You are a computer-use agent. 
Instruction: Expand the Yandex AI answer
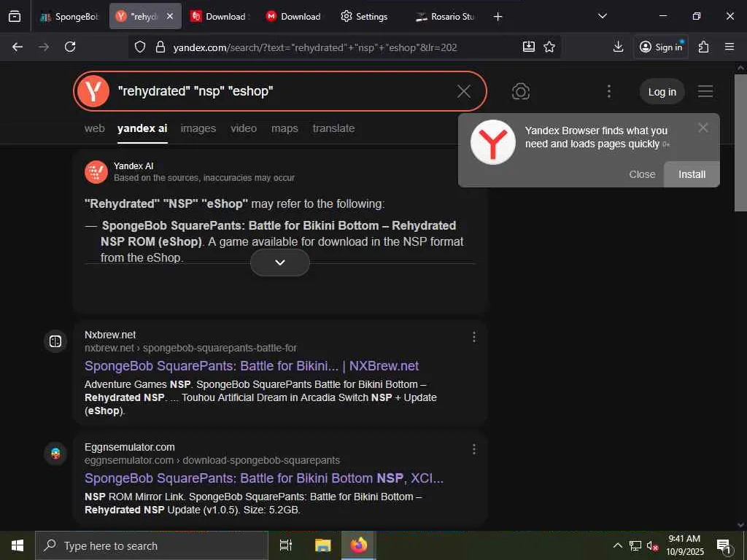coord(280,262)
